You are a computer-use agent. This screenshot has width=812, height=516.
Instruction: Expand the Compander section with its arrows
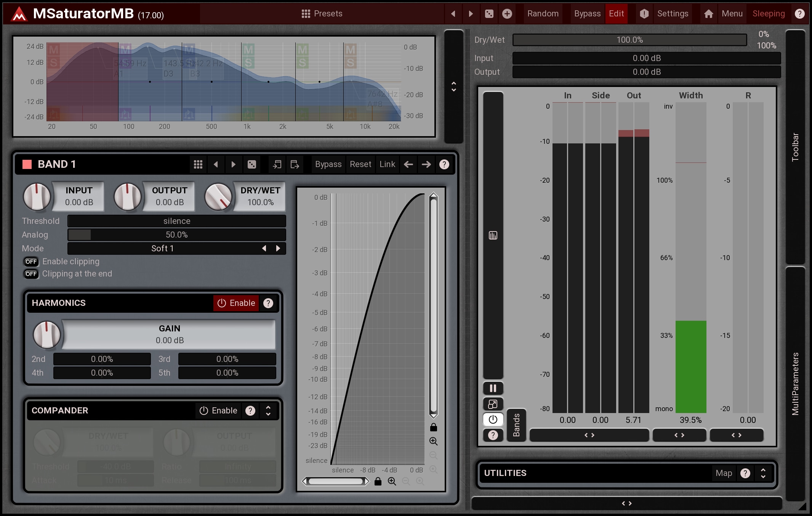coord(268,411)
